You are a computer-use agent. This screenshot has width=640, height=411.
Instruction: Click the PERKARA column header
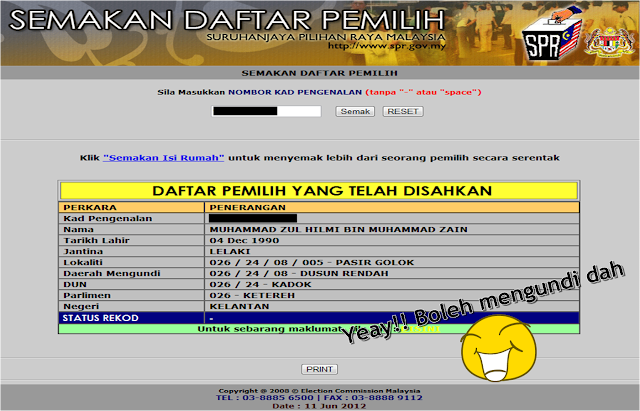point(90,207)
